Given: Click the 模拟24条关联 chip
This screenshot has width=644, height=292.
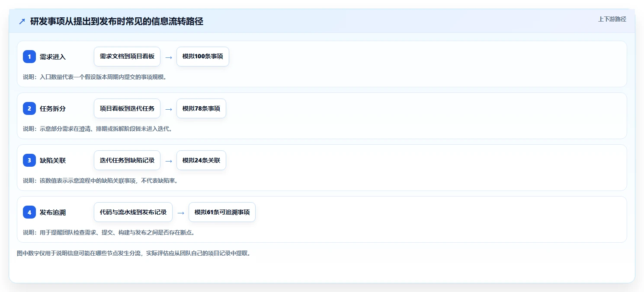Looking at the screenshot, I should click(201, 160).
